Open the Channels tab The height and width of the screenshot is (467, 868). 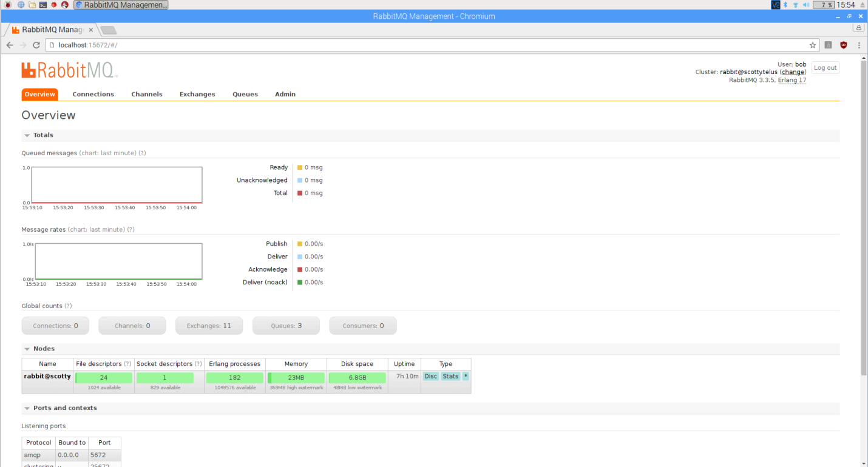click(147, 95)
